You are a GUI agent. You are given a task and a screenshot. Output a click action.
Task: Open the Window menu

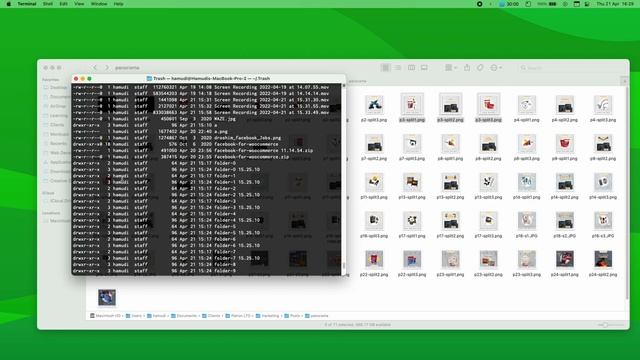[x=99, y=4]
